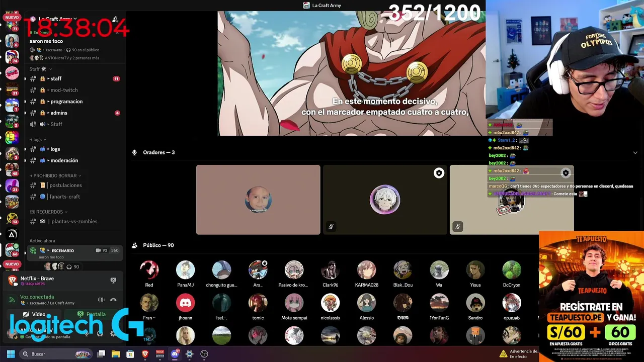Screen dimensions: 644x362
Task: Click muted mic icon on middle speaker tile
Action: click(331, 227)
